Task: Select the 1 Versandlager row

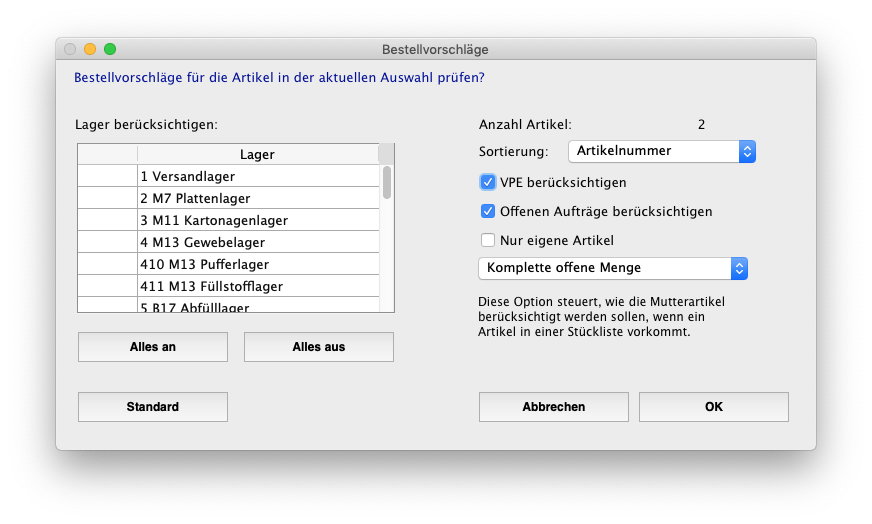Action: [x=257, y=176]
